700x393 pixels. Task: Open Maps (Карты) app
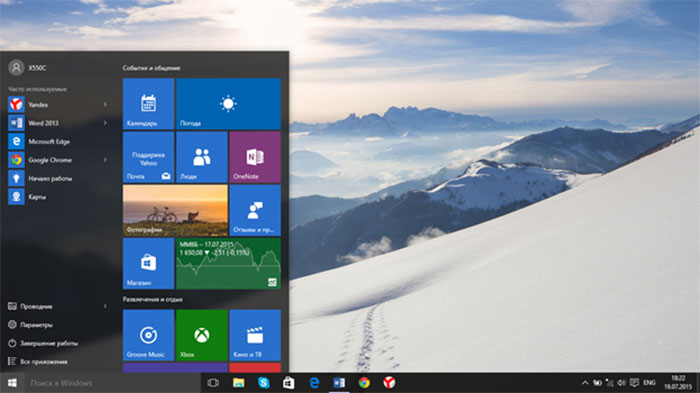click(x=58, y=196)
